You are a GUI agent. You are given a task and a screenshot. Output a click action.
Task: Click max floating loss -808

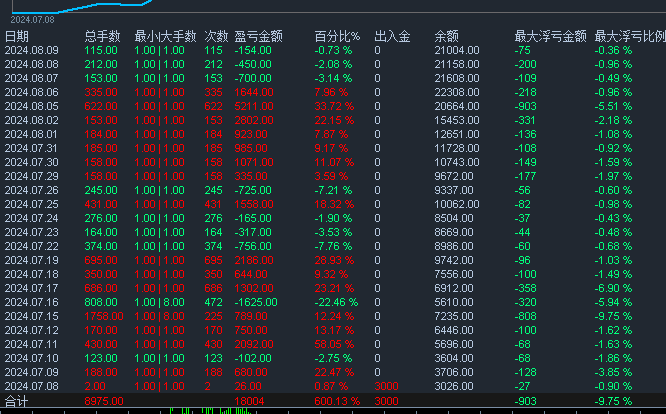[525, 317]
